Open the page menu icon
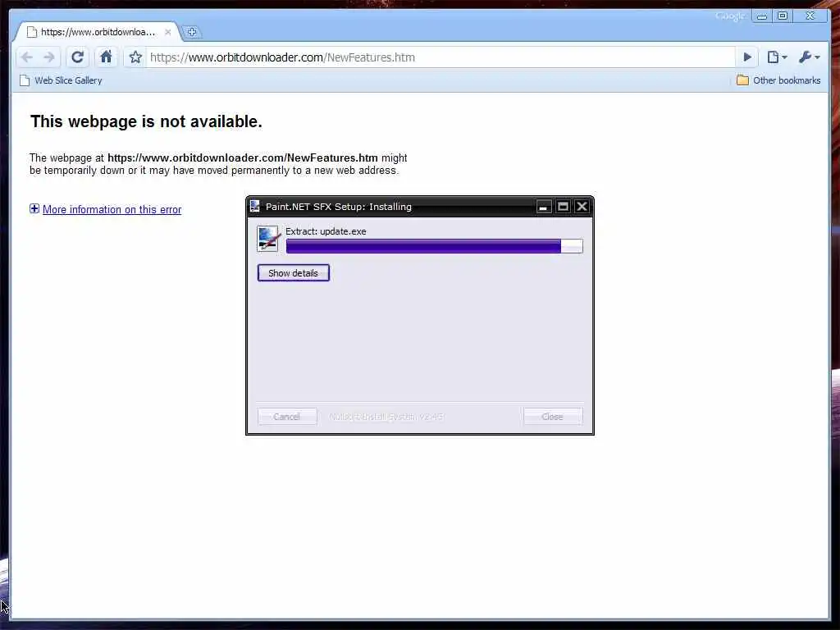Viewport: 840px width, 630px height. (x=776, y=57)
